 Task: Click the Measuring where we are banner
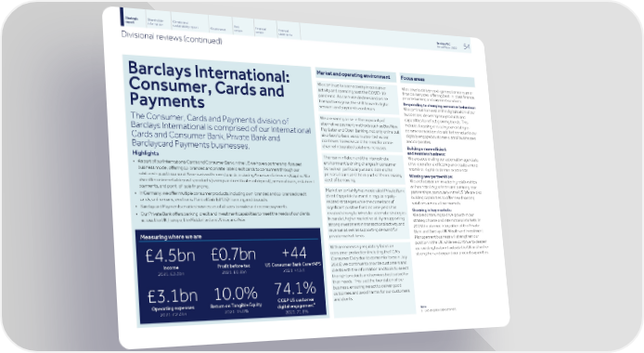coord(171,237)
